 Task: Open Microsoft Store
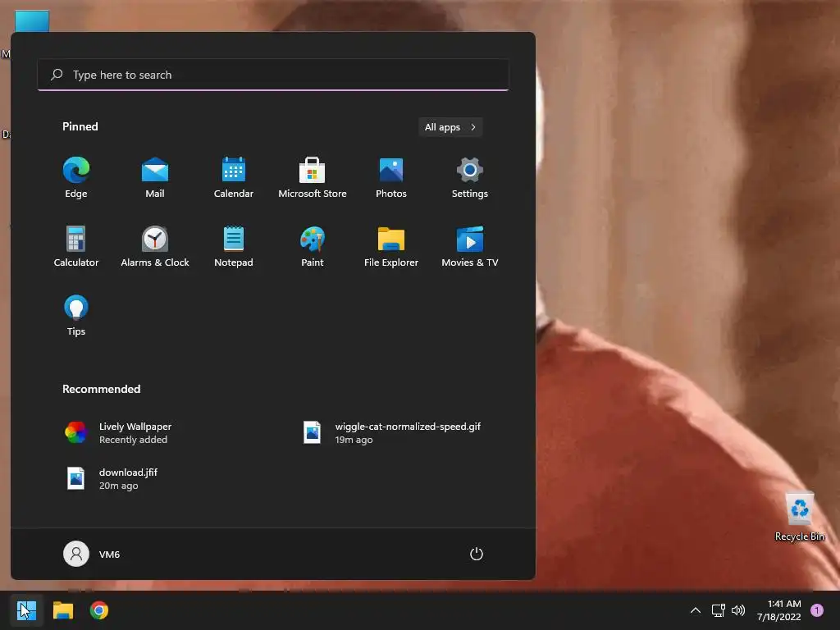pos(313,177)
